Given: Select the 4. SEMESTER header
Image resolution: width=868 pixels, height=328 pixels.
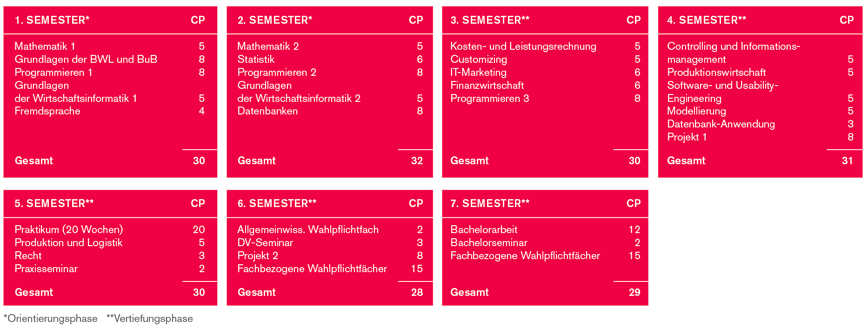Looking at the screenshot, I should point(707,20).
